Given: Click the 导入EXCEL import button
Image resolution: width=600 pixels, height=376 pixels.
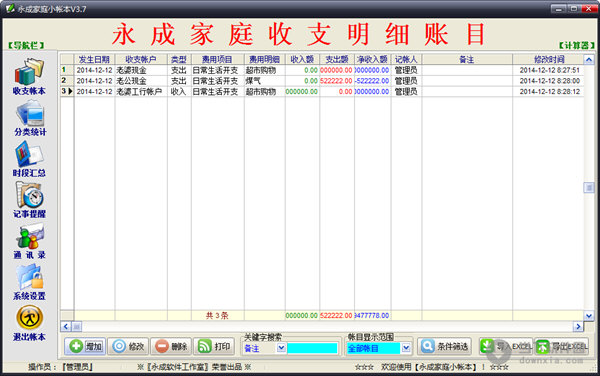Looking at the screenshot, I should click(505, 347).
